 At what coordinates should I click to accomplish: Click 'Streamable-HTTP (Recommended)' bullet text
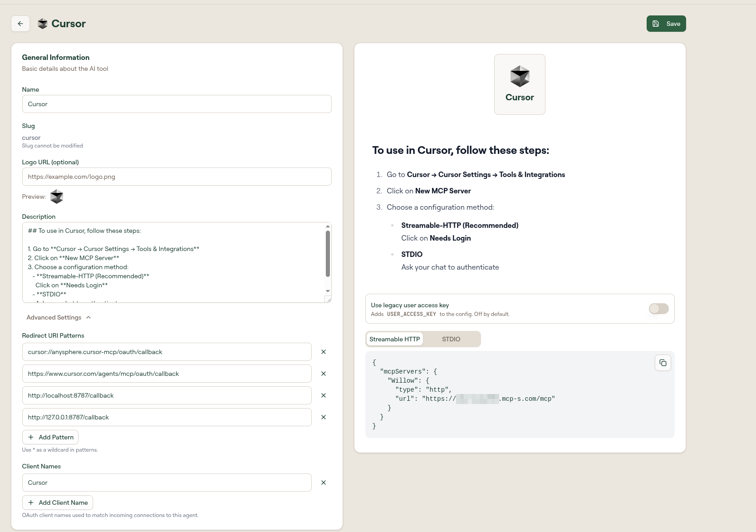[460, 225]
